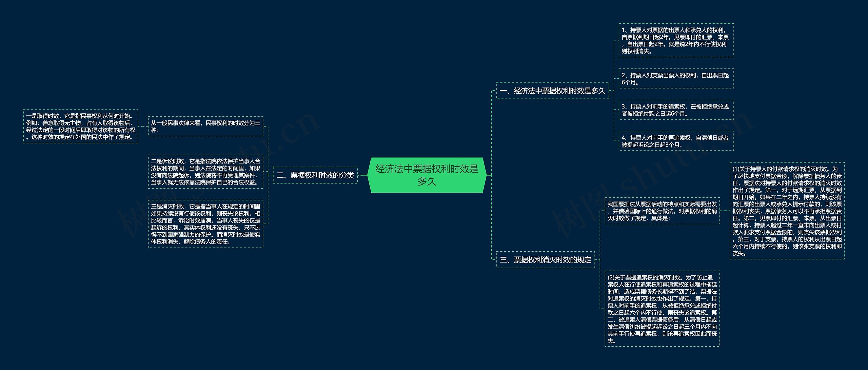868x370 pixels.
Task: Click node 我国票据法从票据活动的特点
Action: click(662, 211)
